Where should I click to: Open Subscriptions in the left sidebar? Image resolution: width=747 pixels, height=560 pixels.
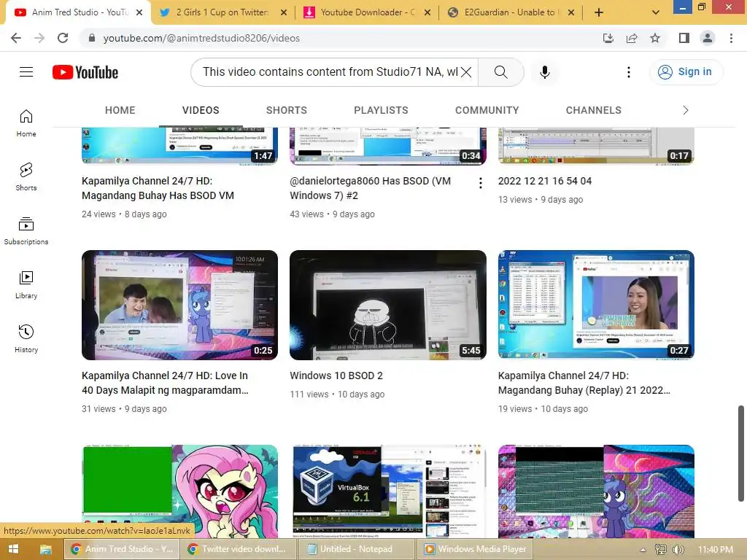26,231
